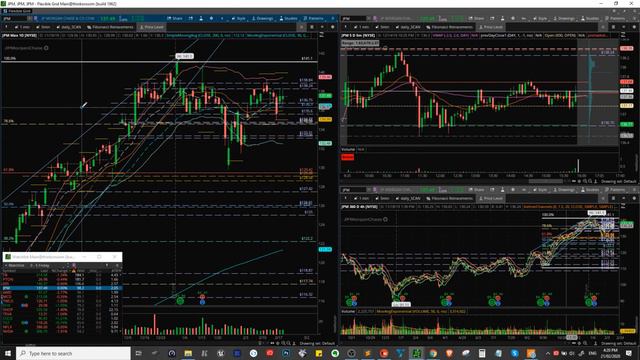The height and width of the screenshot is (360, 640).
Task: Open the Drawings menu on the top-right chart
Action: coord(564,18)
